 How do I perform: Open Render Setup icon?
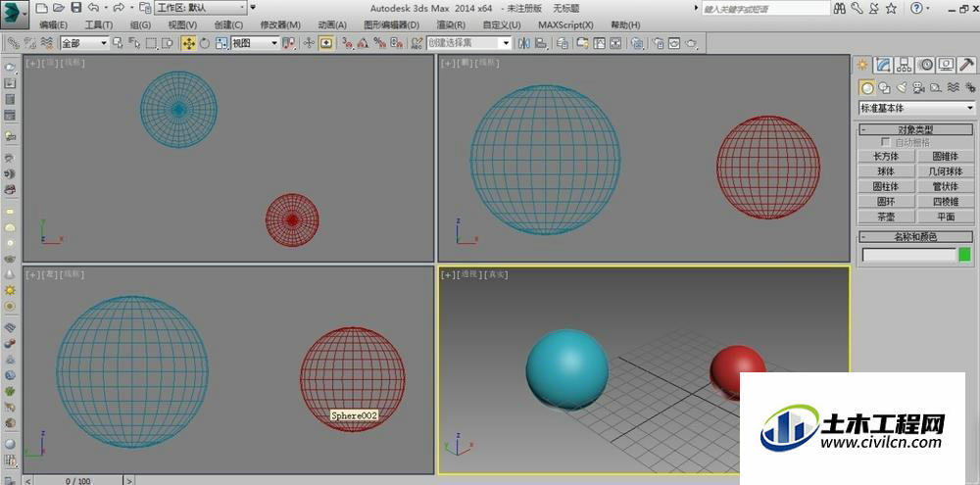tap(658, 43)
